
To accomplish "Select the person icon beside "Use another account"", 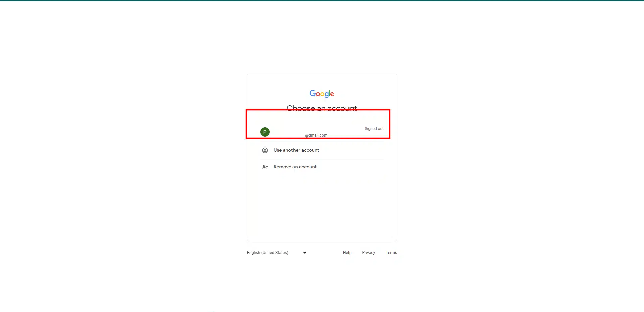I will pyautogui.click(x=265, y=150).
